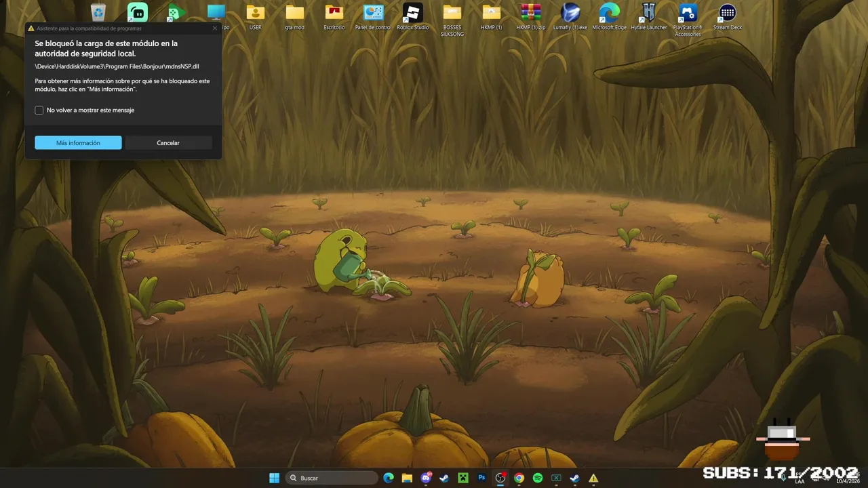
Task: Launch Roblox Studio from desktop
Action: (x=412, y=17)
